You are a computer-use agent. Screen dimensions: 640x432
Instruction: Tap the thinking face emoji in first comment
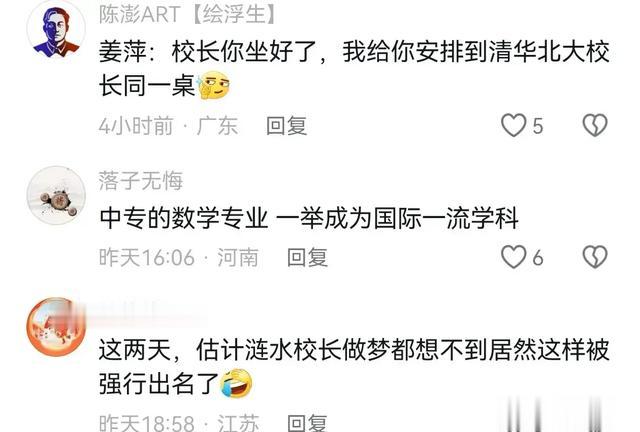[213, 86]
